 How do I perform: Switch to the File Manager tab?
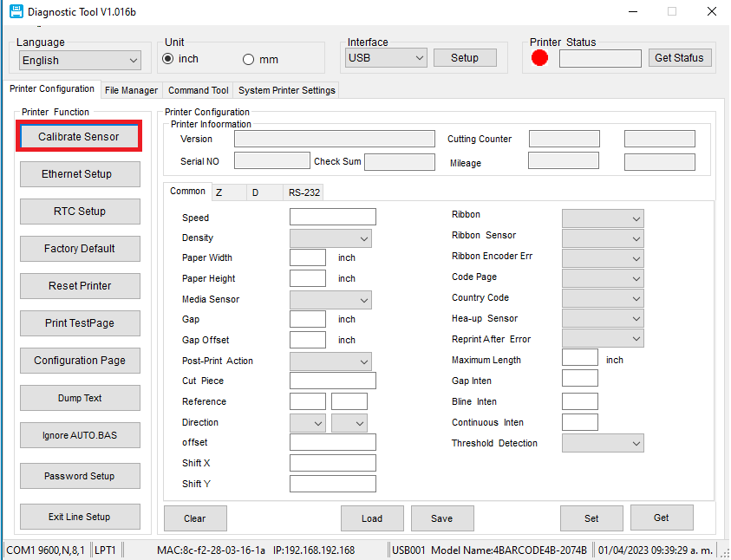[x=132, y=90]
